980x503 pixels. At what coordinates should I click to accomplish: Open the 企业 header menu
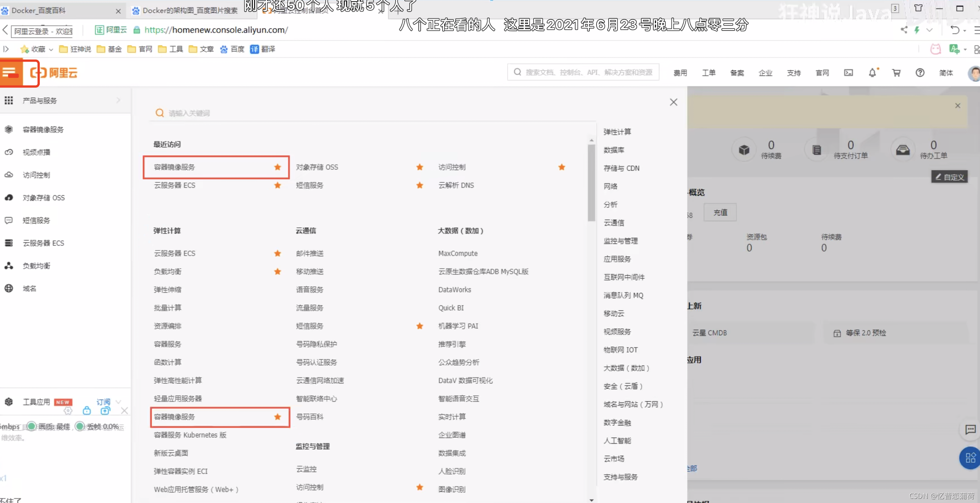point(765,73)
